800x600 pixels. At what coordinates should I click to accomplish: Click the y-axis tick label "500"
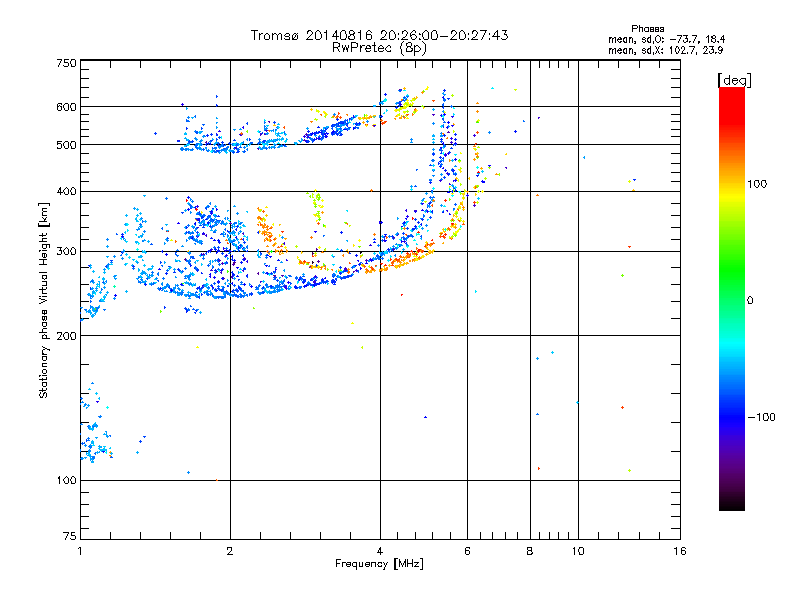[x=66, y=145]
